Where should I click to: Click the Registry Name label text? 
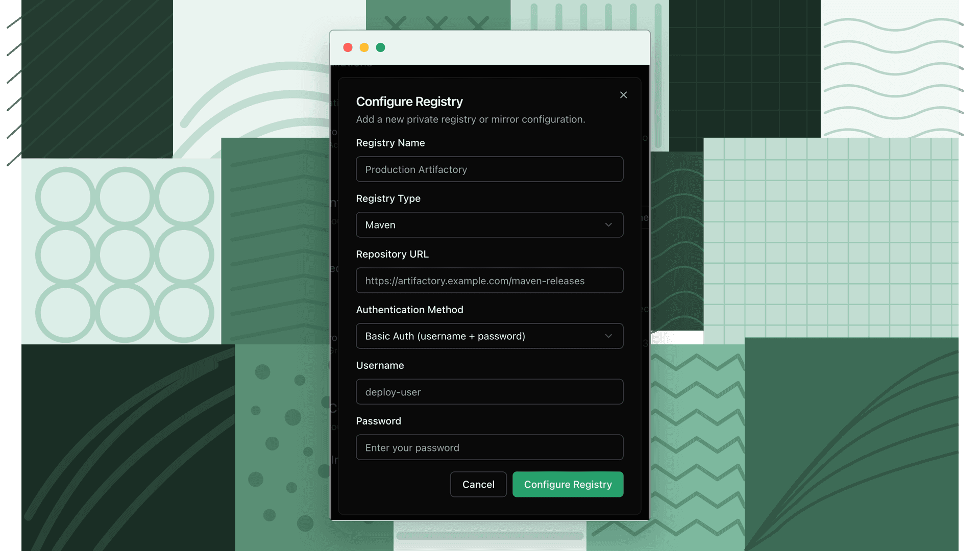coord(390,143)
